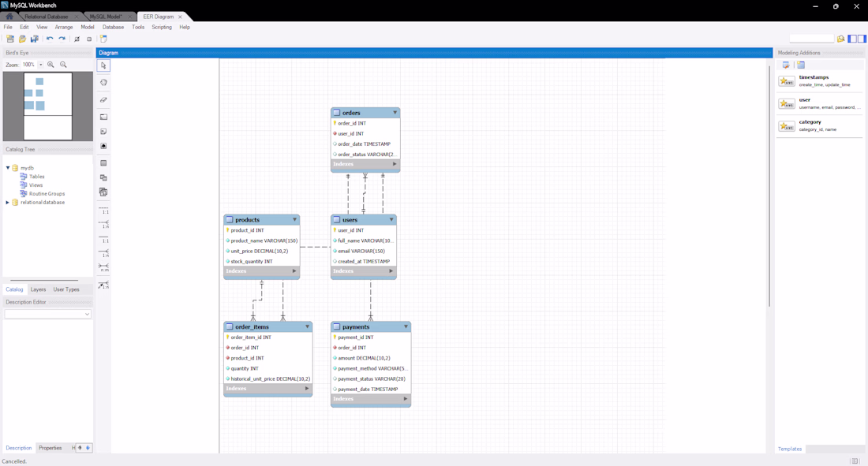Choose the first non-identifying 1:1 relationship tool
Image resolution: width=868 pixels, height=466 pixels.
tap(103, 210)
